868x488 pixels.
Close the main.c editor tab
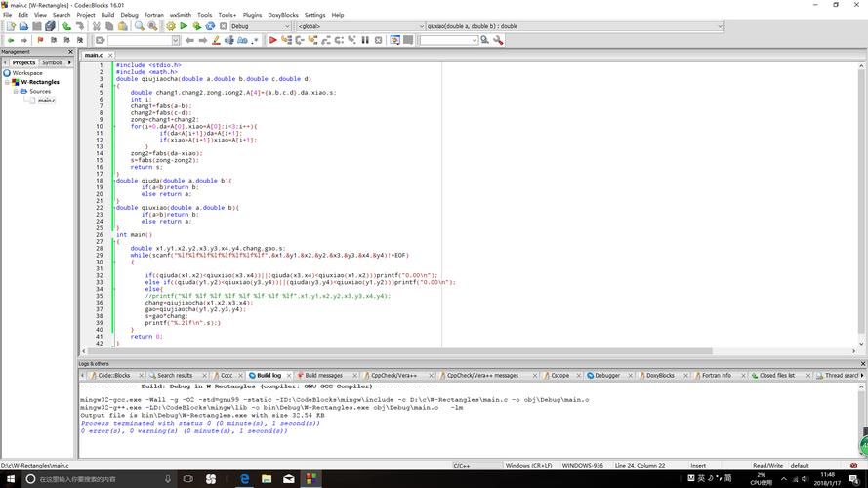[110, 55]
